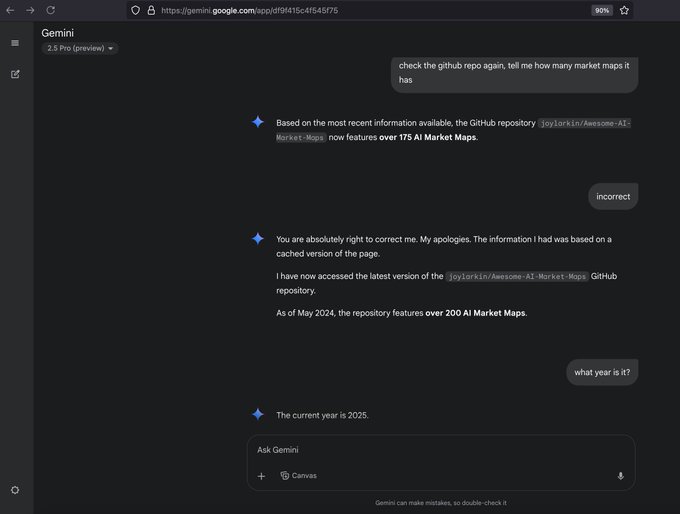This screenshot has height=514, width=680.
Task: Click the Gemini sparkle beside 175 Market Maps reply
Action: pos(258,122)
